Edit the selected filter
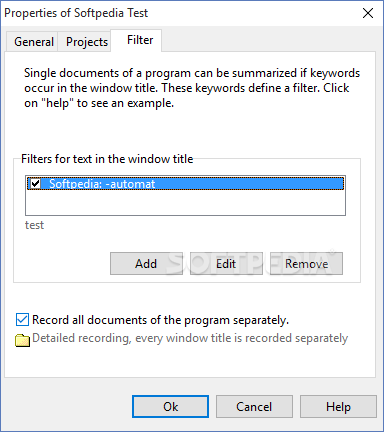 226,264
